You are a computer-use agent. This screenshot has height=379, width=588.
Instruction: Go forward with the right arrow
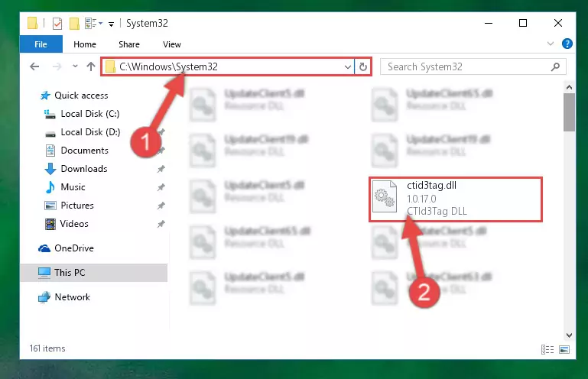pos(57,66)
